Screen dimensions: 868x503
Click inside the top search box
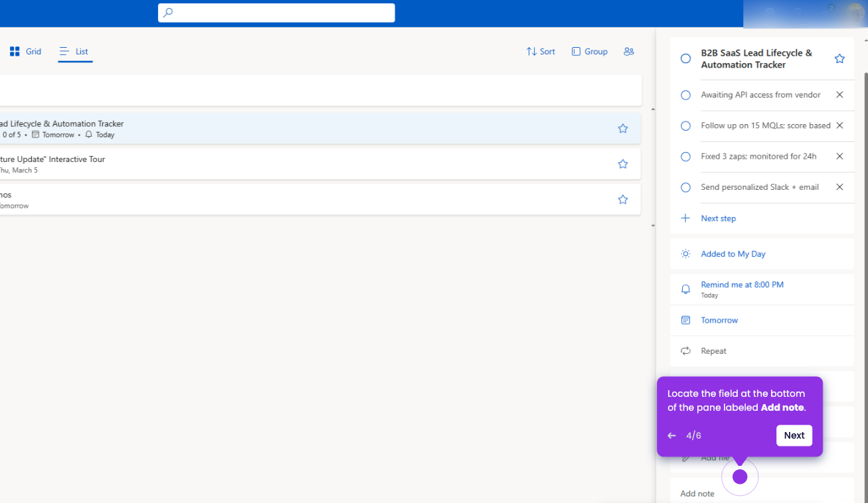pyautogui.click(x=276, y=13)
